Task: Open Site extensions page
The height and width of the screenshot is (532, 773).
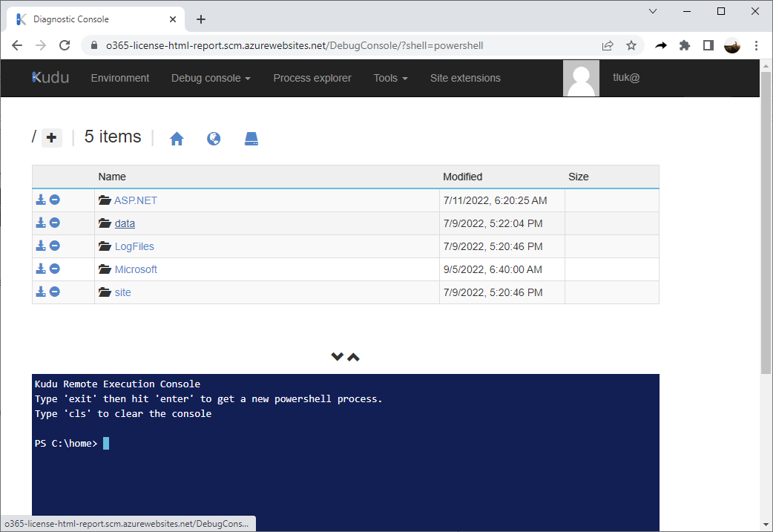Action: point(465,78)
